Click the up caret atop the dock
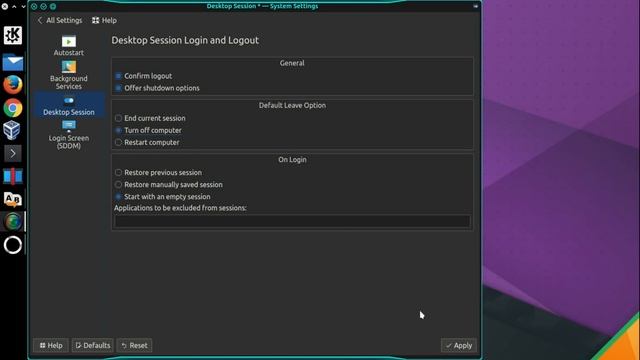 (14, 7)
